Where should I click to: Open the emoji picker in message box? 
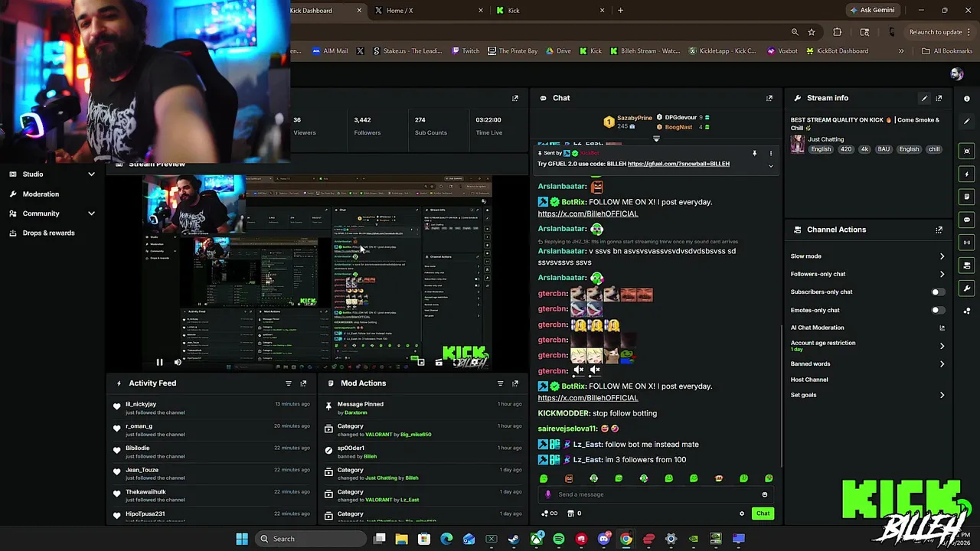click(764, 494)
